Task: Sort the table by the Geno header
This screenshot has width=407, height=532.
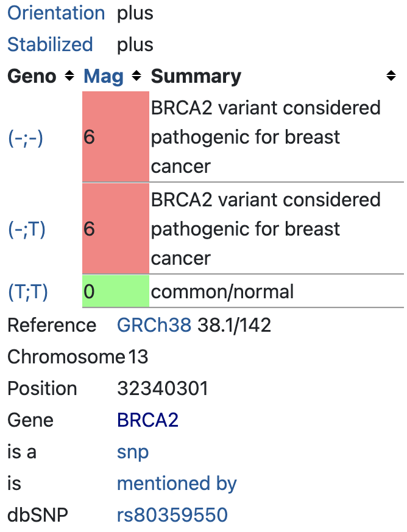Action: point(32,76)
